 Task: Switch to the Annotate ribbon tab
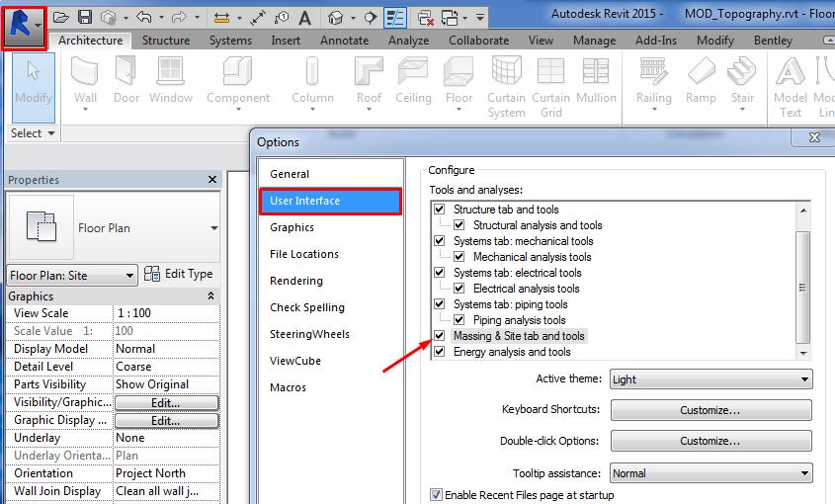click(x=345, y=41)
